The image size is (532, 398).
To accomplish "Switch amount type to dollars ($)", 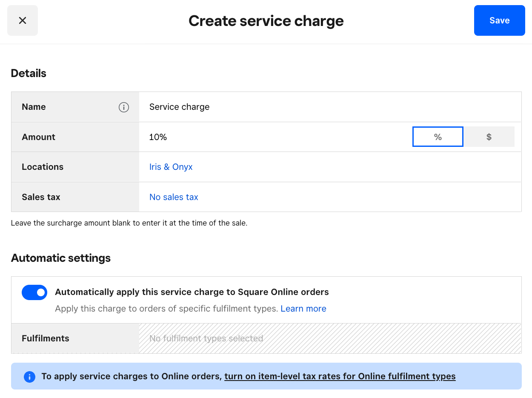I will pos(489,137).
